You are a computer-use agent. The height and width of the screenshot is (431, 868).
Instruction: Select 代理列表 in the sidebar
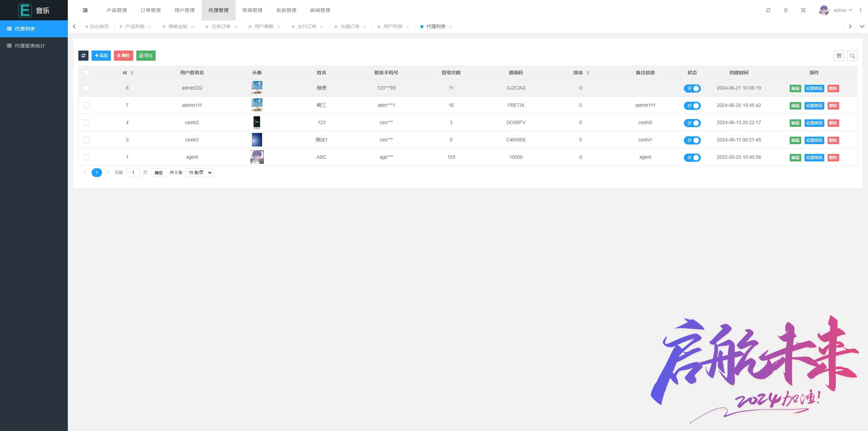(x=34, y=29)
